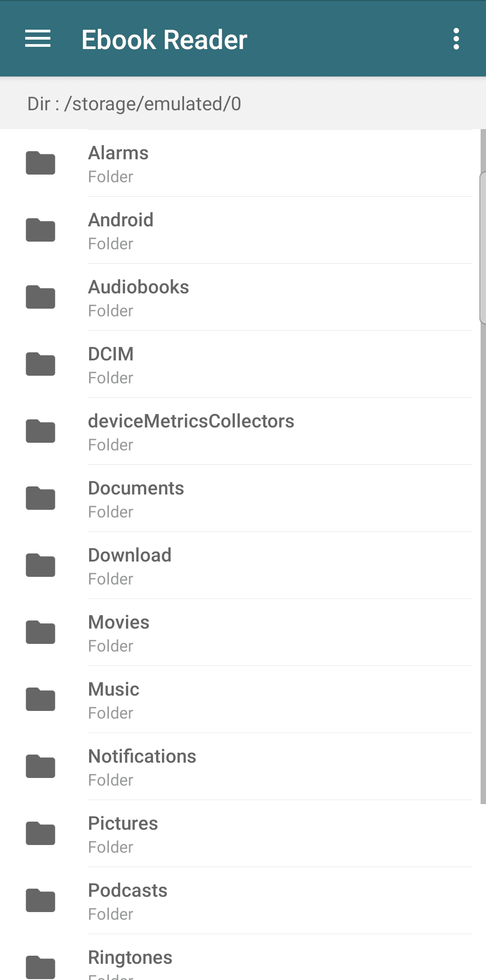Click the vertical scrollbar thumb
This screenshot has width=486, height=980.
[x=483, y=247]
